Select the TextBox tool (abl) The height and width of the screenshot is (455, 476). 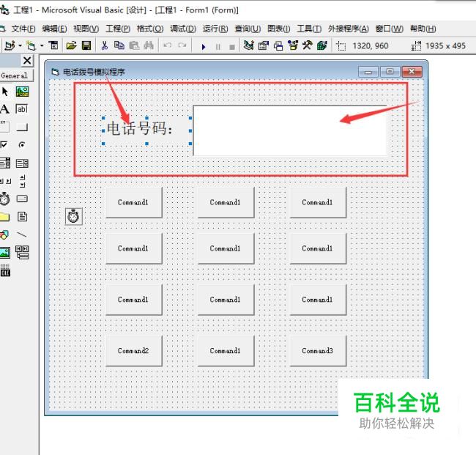(22, 109)
